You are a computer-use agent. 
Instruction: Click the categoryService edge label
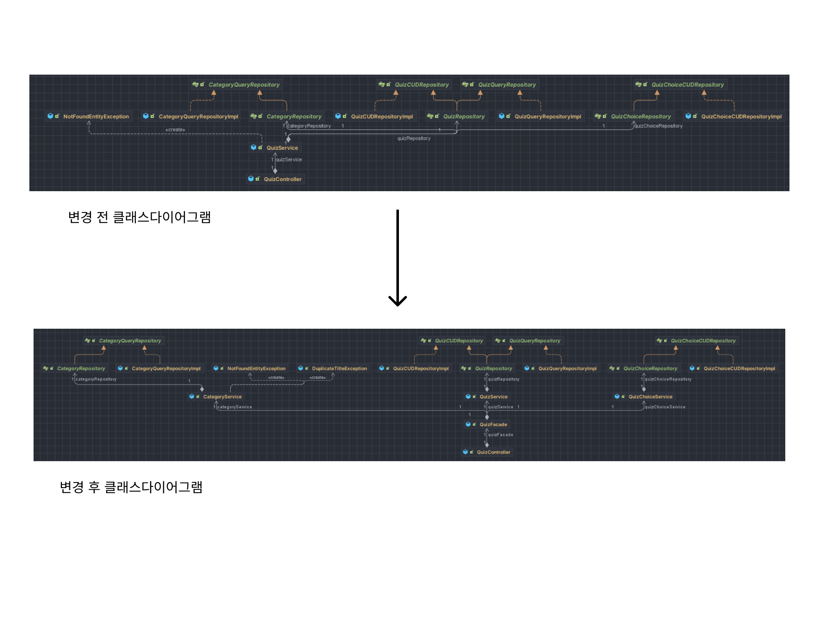pyautogui.click(x=234, y=407)
